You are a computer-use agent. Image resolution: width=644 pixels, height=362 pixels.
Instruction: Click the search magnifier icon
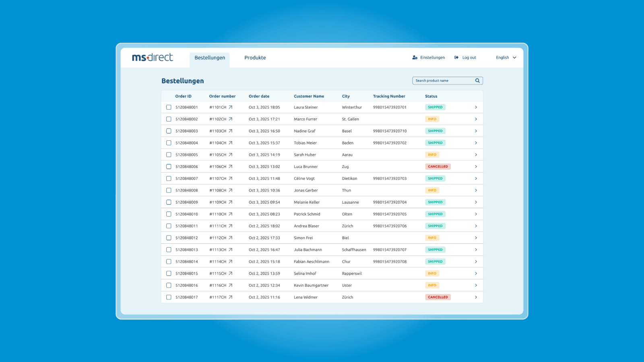coord(477,80)
